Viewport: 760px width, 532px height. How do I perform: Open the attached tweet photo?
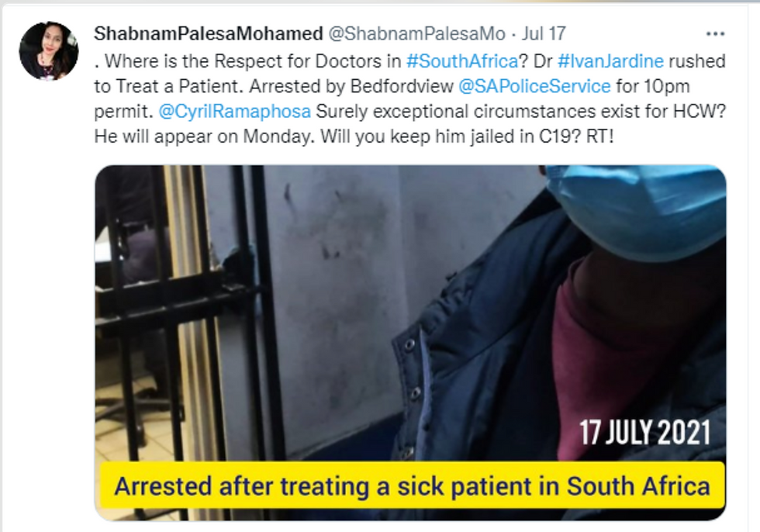[x=410, y=343]
